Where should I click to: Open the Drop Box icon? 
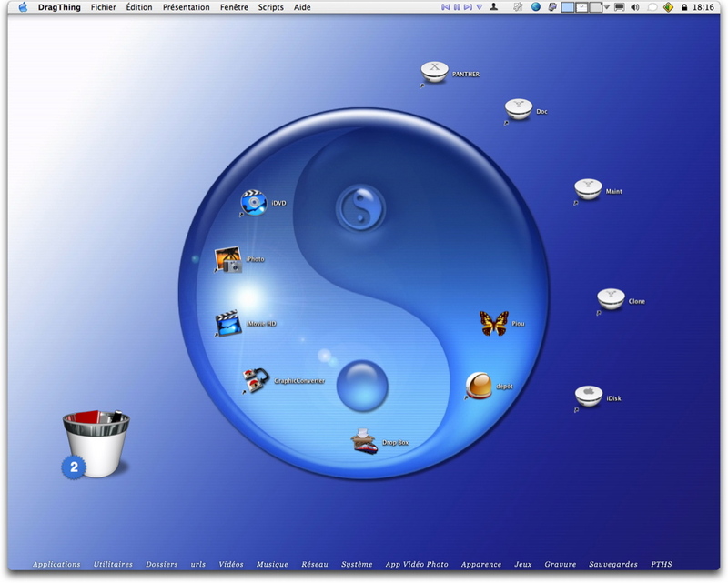(364, 441)
